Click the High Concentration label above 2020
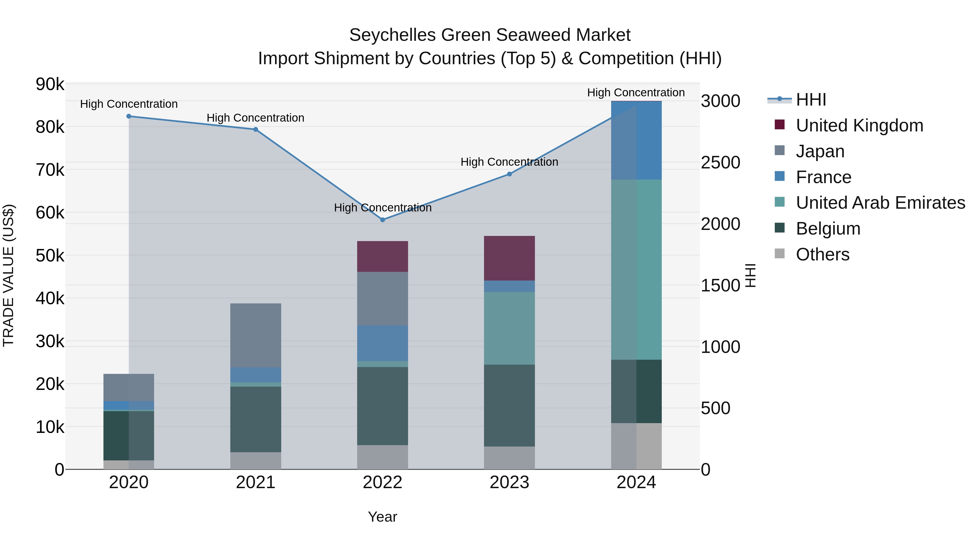 pyautogui.click(x=128, y=104)
